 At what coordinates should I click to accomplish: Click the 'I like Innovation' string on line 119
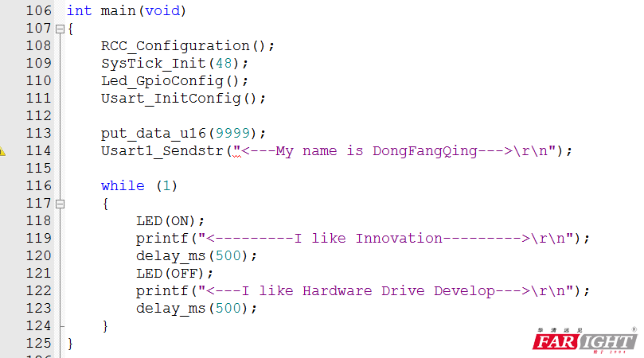(x=369, y=239)
